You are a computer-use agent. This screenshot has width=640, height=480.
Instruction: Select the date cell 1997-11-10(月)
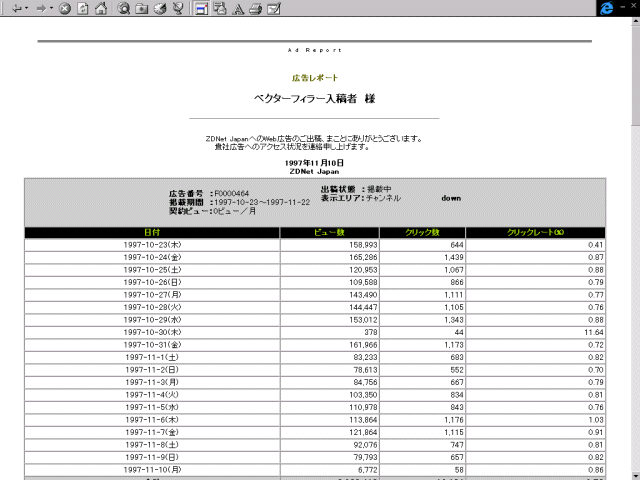click(x=152, y=470)
